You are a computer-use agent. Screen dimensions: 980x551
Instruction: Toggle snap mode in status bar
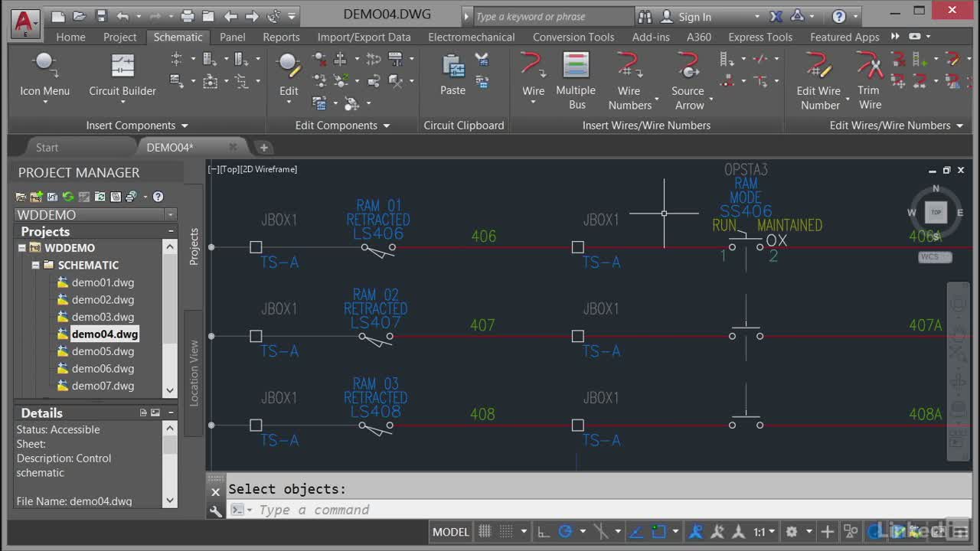506,532
